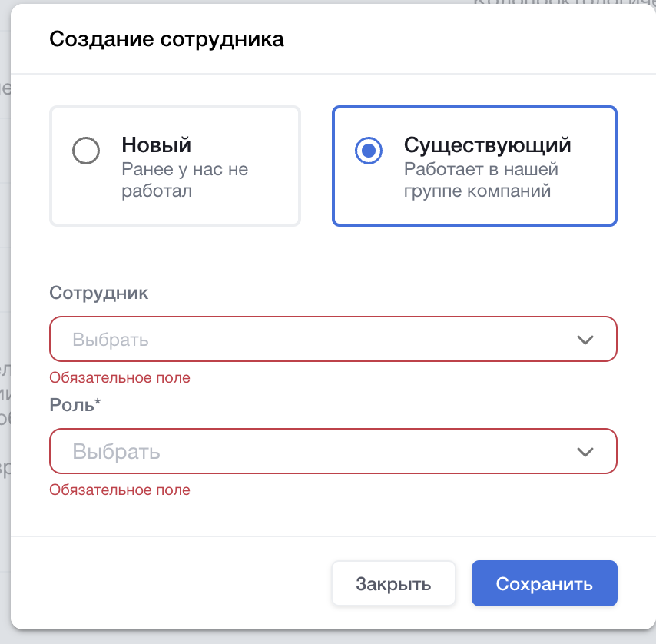Expand the Сотрудник list via its chevron arrow

coord(585,340)
